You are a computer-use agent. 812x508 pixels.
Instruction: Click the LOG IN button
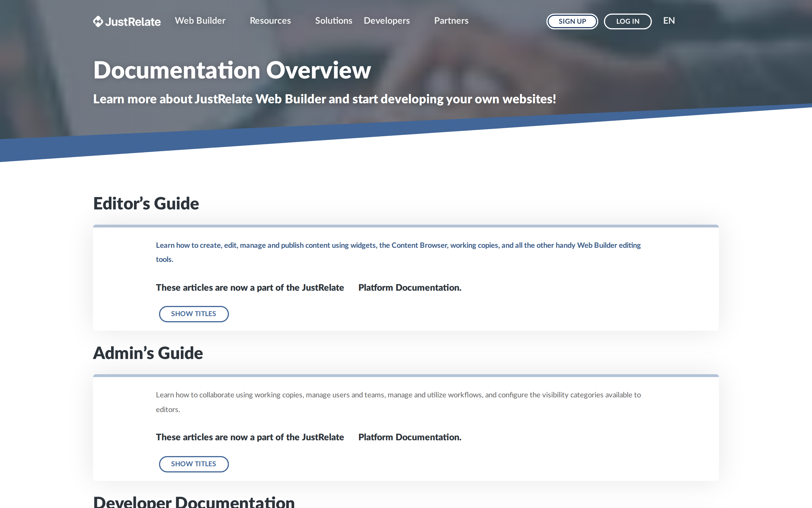(627, 21)
